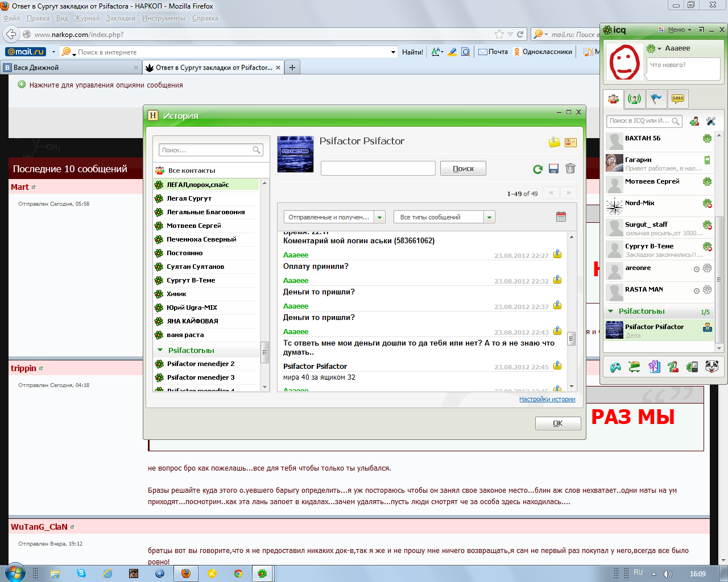Click the yellow folder icon beside Psifactor name
The height and width of the screenshot is (582, 728).
555,142
